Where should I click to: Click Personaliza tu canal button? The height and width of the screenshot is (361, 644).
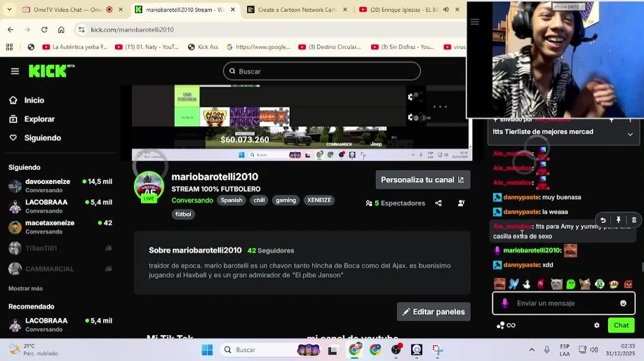[x=423, y=179]
